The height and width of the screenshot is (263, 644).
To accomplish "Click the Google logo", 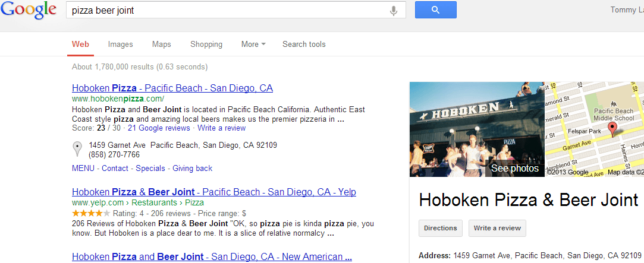I will tap(28, 11).
